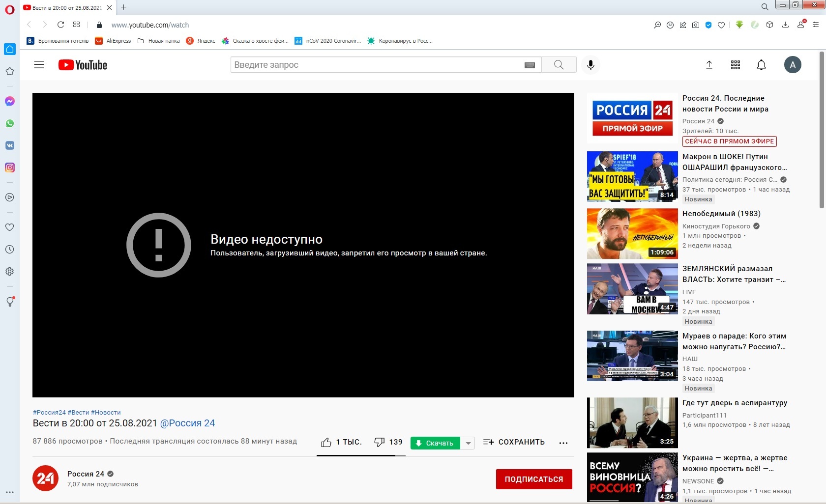Open Новая папка bookmarks folder
Screen dimensions: 826x504
click(158, 41)
